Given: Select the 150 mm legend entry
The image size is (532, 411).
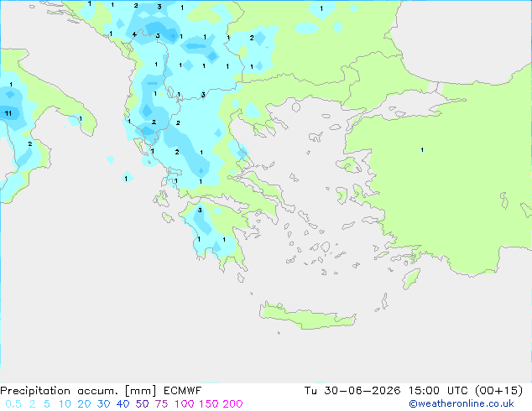Looking at the screenshot, I should pos(209,404).
